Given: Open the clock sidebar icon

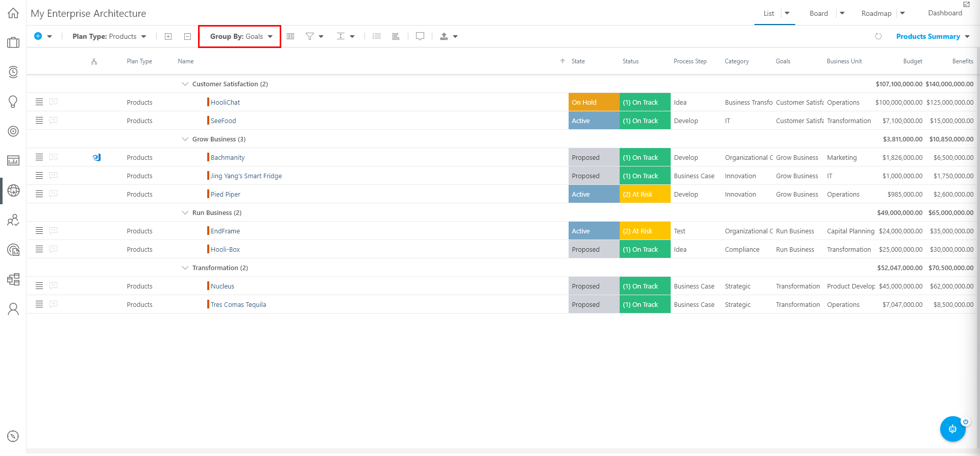Looking at the screenshot, I should (13, 72).
